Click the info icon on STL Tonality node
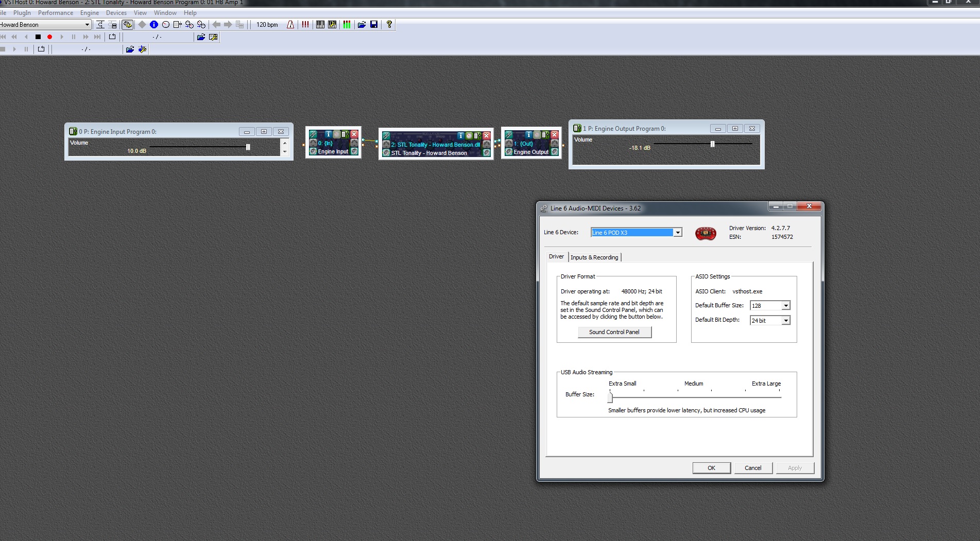Screen dimensions: 980x541 pos(461,136)
